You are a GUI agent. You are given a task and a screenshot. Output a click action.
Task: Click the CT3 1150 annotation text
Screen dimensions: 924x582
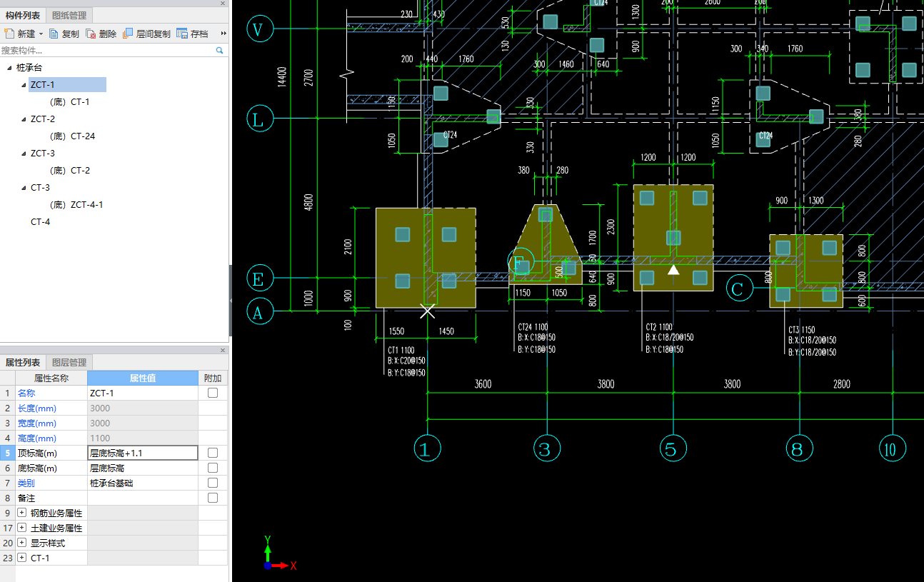point(802,330)
